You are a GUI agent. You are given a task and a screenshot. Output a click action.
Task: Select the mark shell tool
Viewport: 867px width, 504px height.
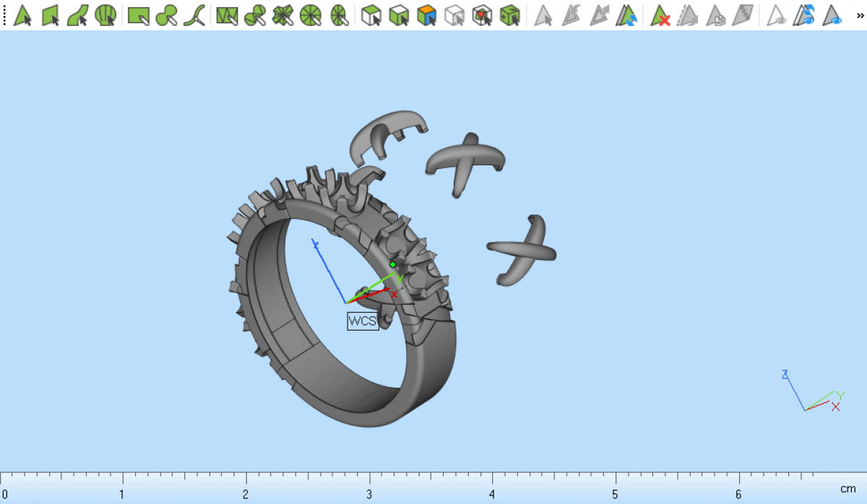pyautogui.click(x=106, y=15)
